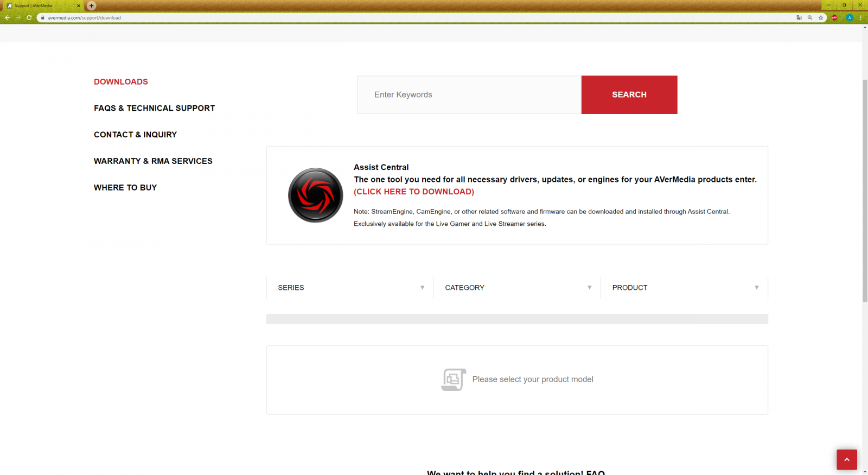Click the browser back arrow
The image size is (868, 475).
tap(8, 18)
